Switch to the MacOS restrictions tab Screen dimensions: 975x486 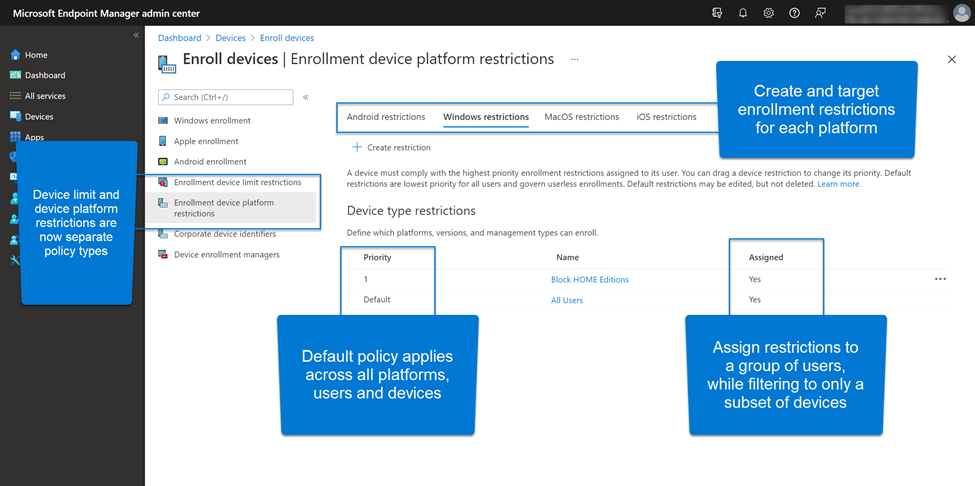pyautogui.click(x=581, y=117)
